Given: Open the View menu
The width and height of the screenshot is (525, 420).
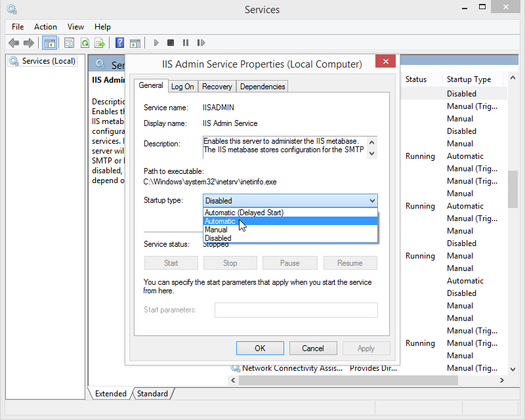Looking at the screenshot, I should coord(75,27).
